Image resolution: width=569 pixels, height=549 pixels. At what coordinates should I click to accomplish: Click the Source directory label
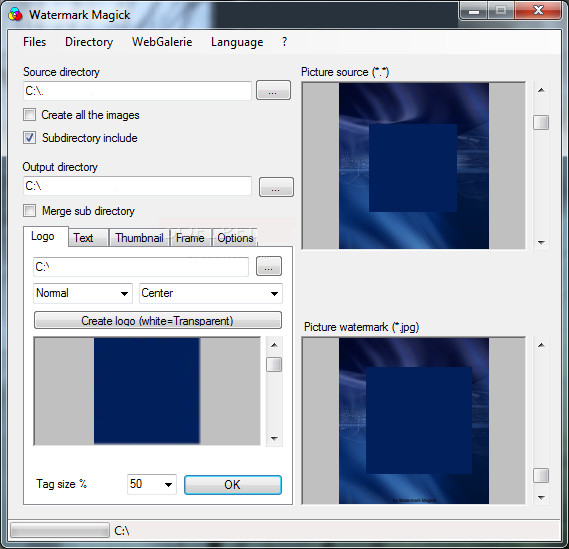pos(61,72)
